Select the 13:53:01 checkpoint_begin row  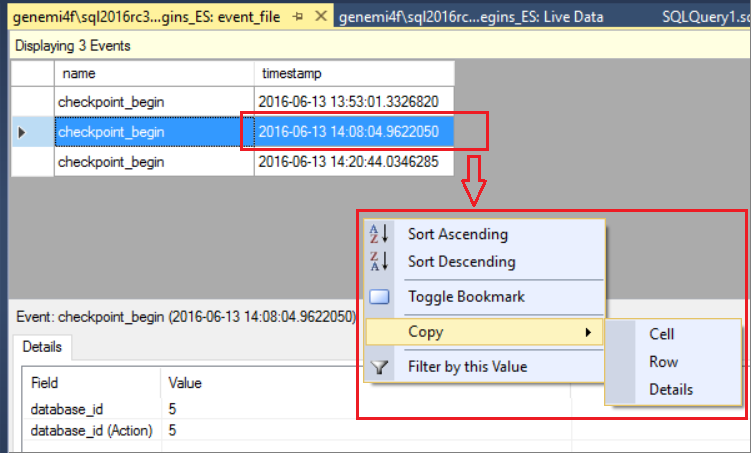[x=232, y=102]
